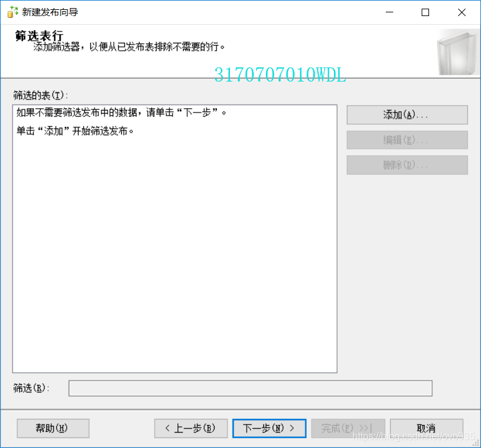Maximize the 新建发布向导 window
The image size is (481, 448).
425,12
